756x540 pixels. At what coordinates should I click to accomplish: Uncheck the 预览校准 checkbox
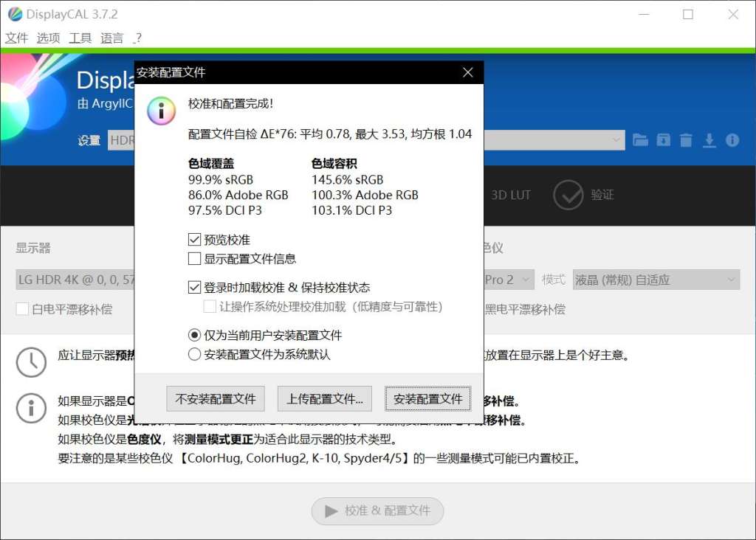point(194,240)
